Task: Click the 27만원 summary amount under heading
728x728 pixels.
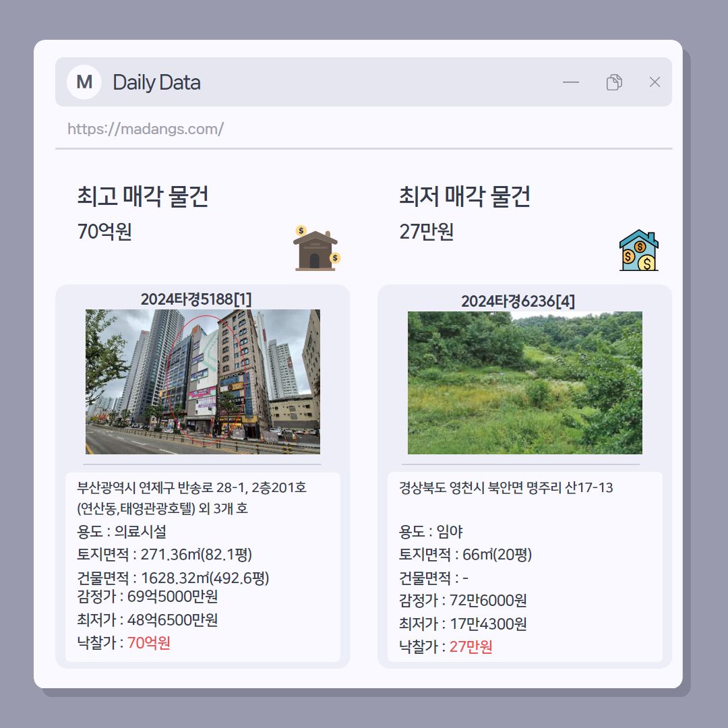Action: point(426,231)
